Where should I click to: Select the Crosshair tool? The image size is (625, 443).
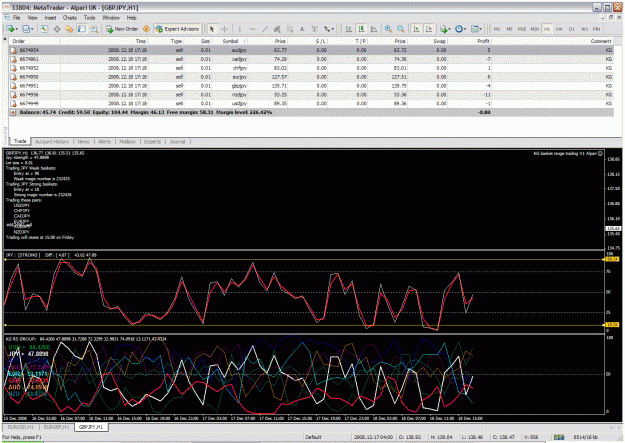pos(225,29)
